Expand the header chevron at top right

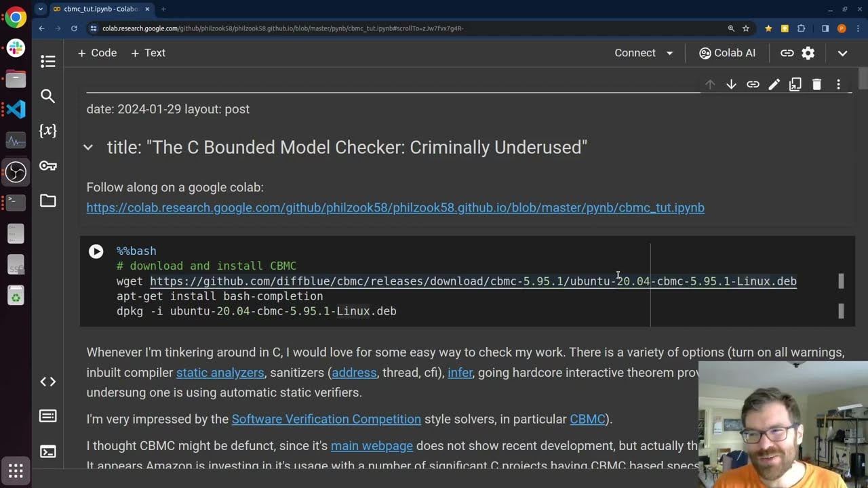pos(842,53)
